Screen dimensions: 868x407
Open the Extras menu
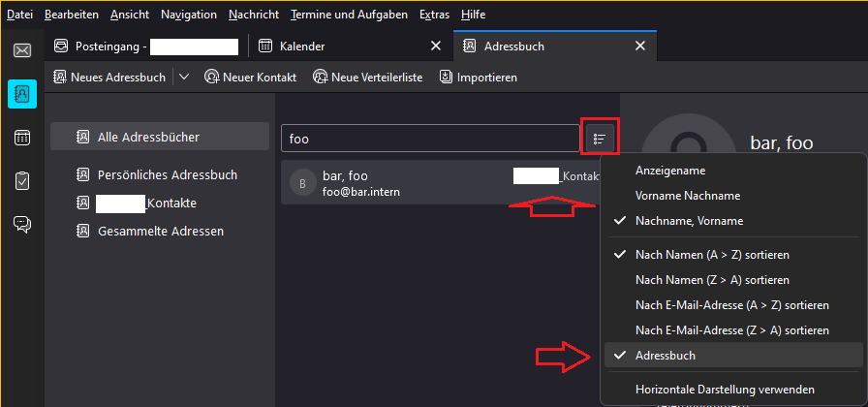pyautogui.click(x=435, y=15)
